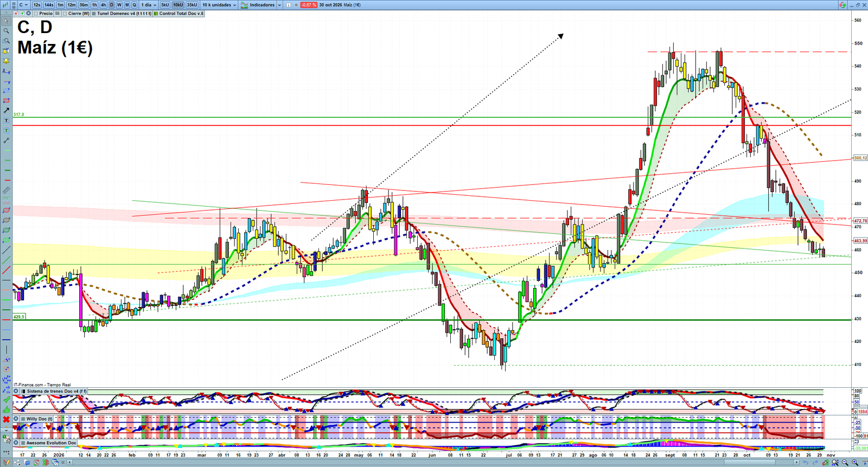868x467 pixels.
Task: Click the -0,67 % change badge
Action: point(308,5)
